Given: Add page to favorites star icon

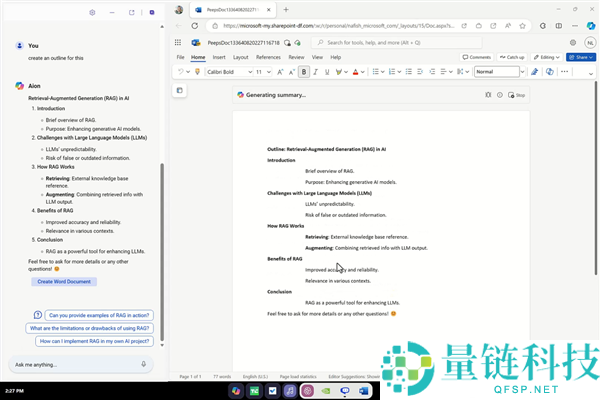Looking at the screenshot, I should (x=522, y=26).
